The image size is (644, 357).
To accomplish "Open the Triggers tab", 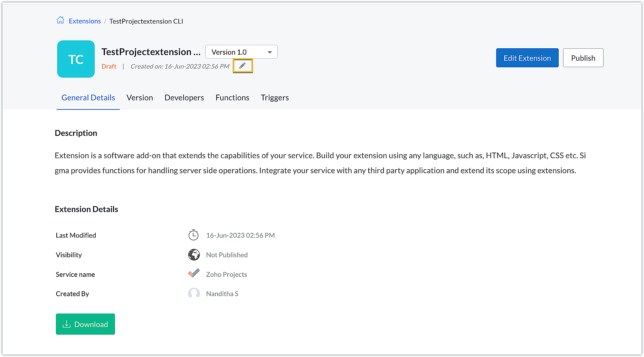I will 275,98.
